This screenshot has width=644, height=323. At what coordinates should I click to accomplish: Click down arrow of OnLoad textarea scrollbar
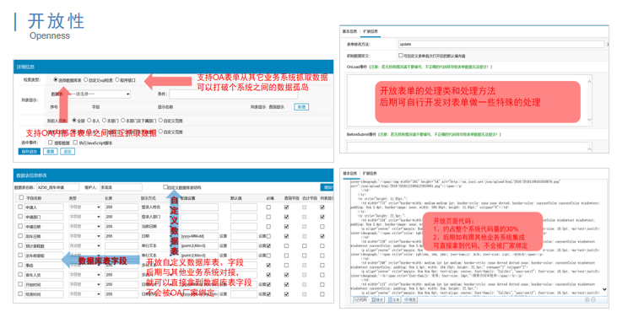[x=589, y=120]
